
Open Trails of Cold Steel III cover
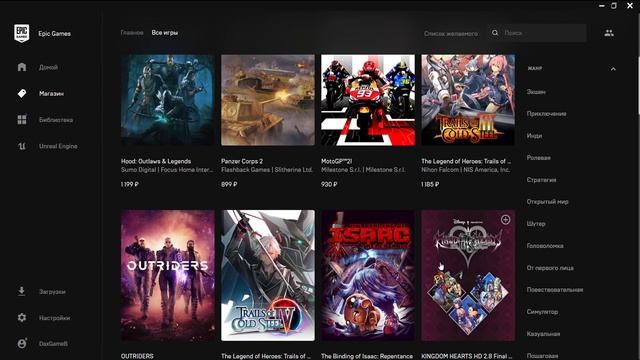point(468,100)
